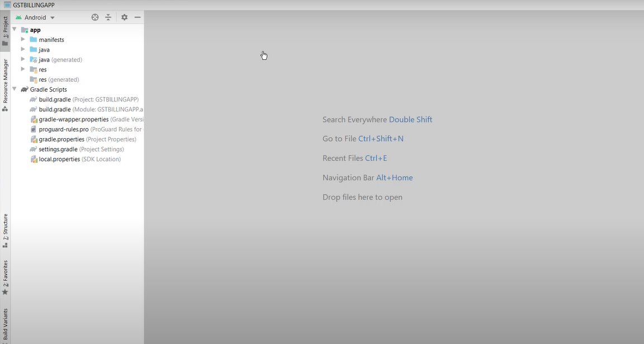
Task: Open the Favorites tool window
Action: click(5, 277)
